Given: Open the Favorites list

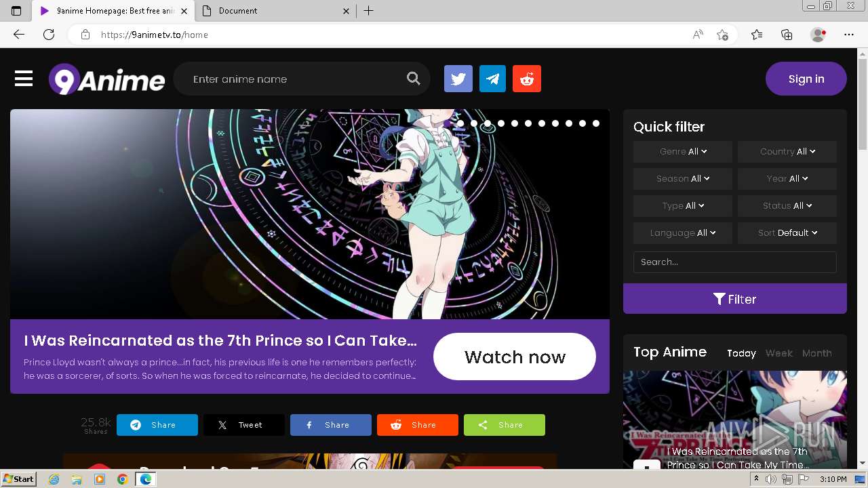Looking at the screenshot, I should point(757,35).
